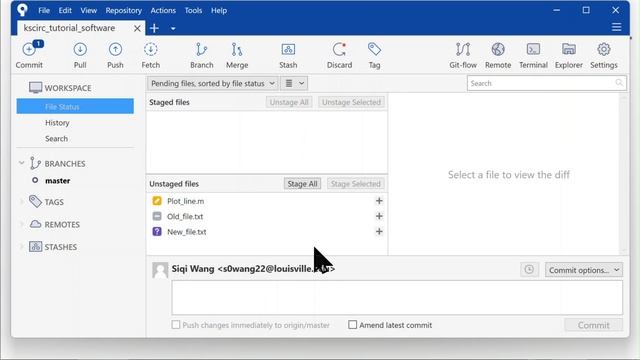This screenshot has width=640, height=360.
Task: Select File Status in the sidebar
Action: click(75, 107)
